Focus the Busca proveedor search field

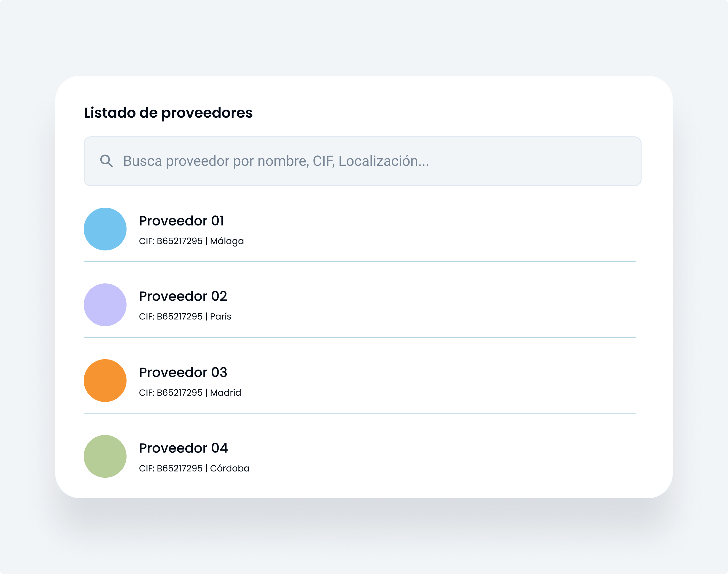[x=363, y=161]
